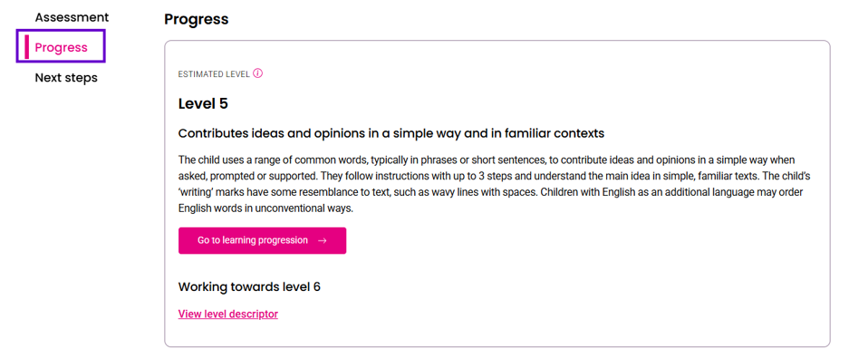868x358 pixels.
Task: Click the arrow icon in the learning progression button
Action: point(323,241)
